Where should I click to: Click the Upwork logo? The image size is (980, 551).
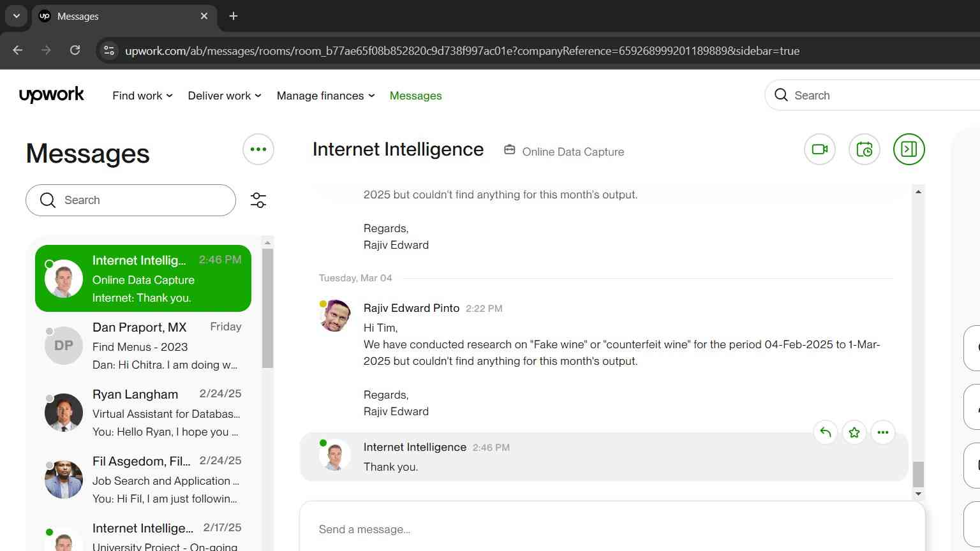(51, 95)
